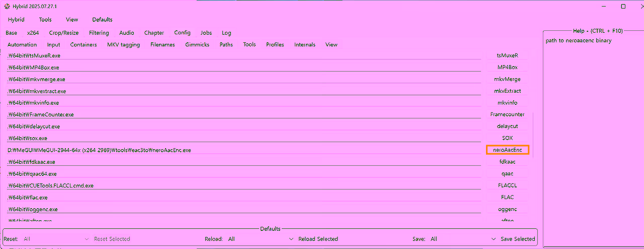The height and width of the screenshot is (249, 644).
Task: Open the View menu in menu bar
Action: coord(72,20)
